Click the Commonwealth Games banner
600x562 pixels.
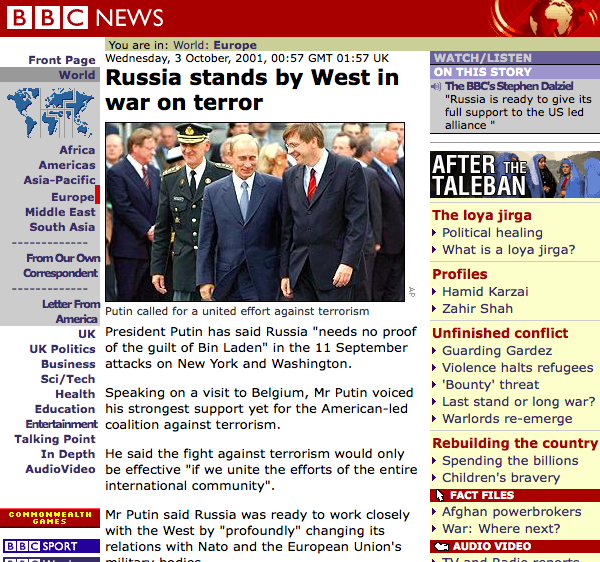[50, 518]
